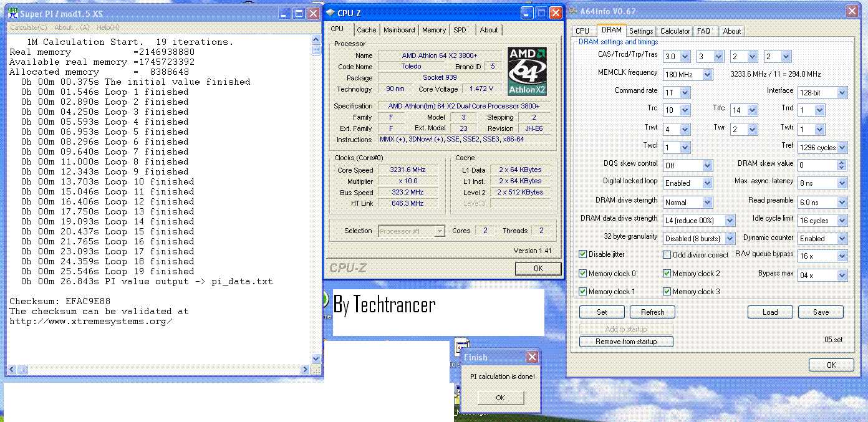The image size is (868, 422).
Task: Open the Command rate dropdown
Action: tap(685, 93)
